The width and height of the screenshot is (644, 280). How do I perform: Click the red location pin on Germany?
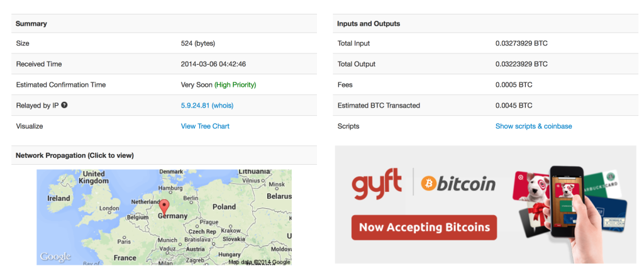point(164,206)
